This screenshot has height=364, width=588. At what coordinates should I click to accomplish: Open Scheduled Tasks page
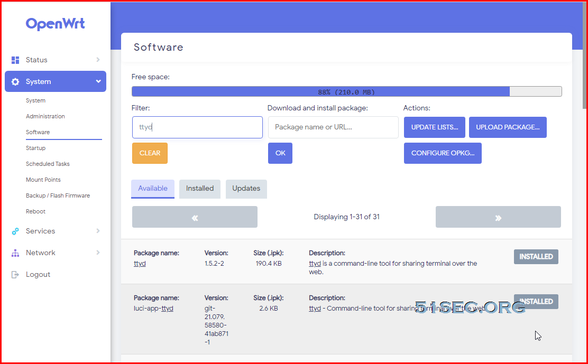48,164
